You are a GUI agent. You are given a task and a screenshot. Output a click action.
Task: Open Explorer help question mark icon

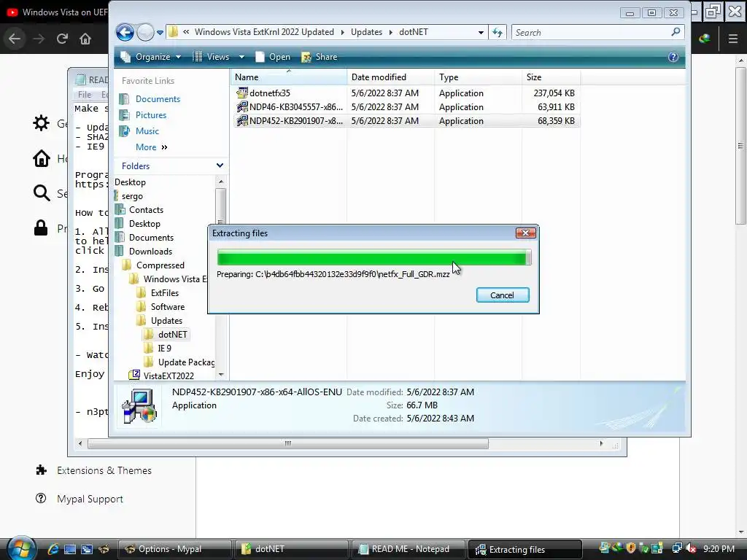[673, 57]
